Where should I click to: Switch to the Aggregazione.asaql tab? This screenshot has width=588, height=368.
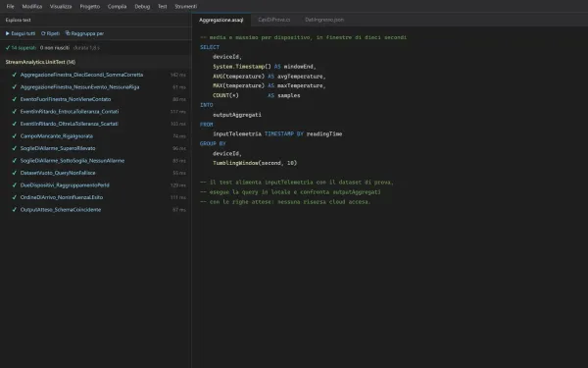pos(220,20)
